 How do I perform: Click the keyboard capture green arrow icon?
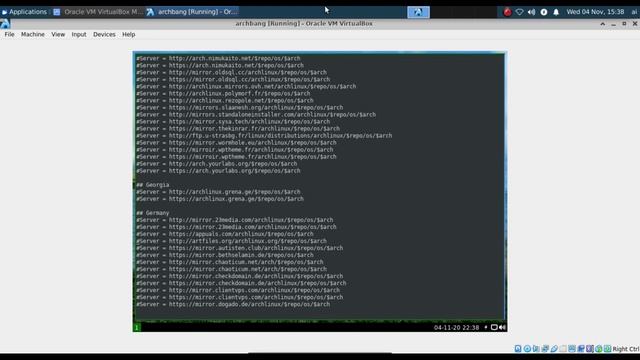(607, 349)
